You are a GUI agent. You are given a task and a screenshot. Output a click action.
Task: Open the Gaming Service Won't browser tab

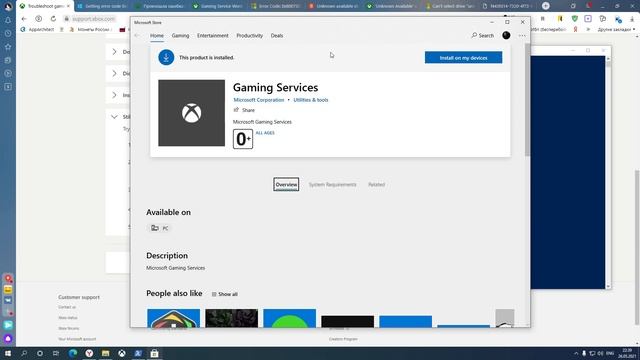coord(218,6)
